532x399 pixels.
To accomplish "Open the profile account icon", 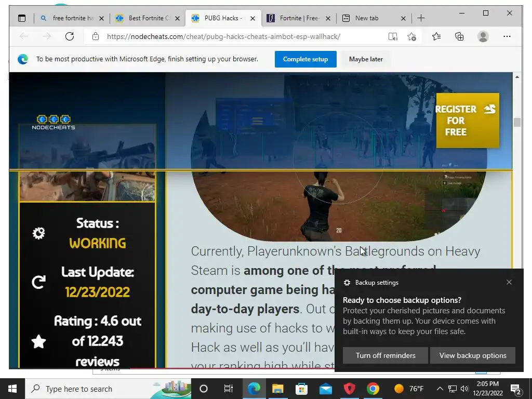I will [483, 36].
